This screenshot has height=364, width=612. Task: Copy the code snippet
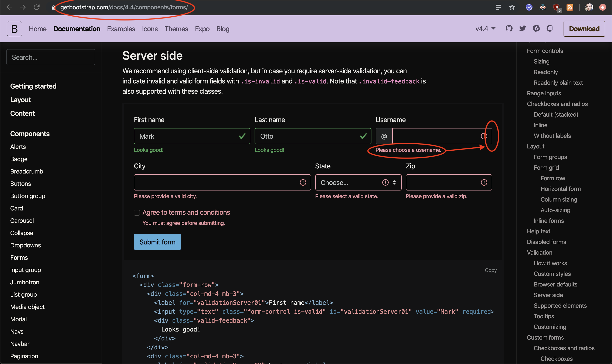tap(491, 270)
